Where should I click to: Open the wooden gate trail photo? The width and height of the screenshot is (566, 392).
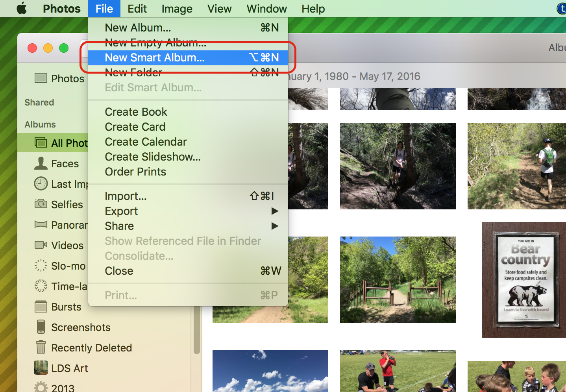(x=398, y=280)
